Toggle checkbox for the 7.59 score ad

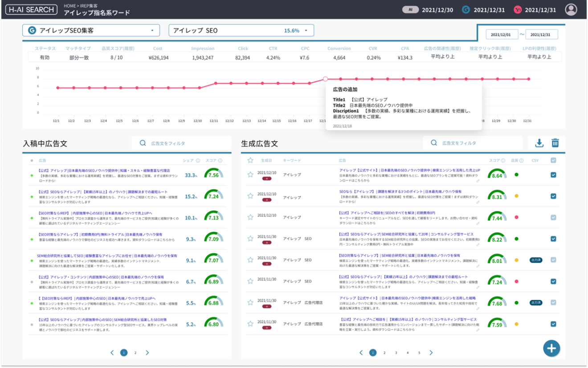(553, 324)
